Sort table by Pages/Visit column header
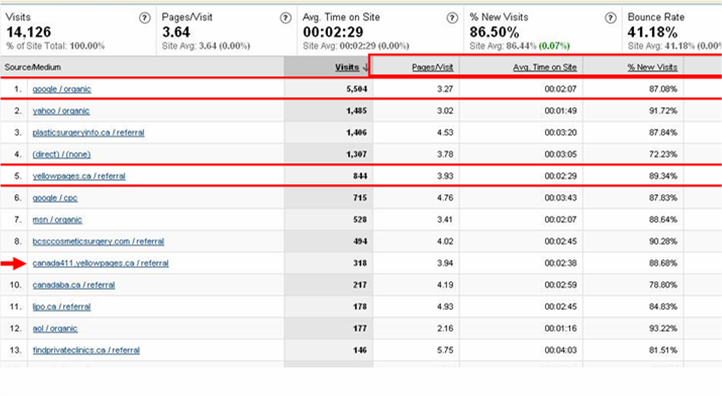722x396 pixels. point(432,67)
